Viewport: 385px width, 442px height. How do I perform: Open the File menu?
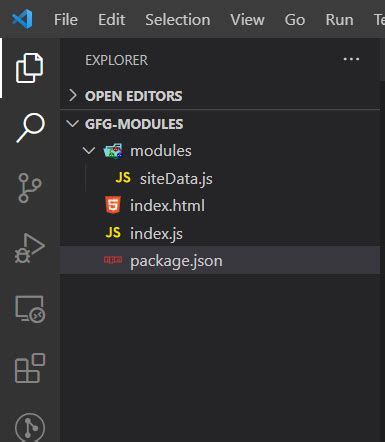66,19
